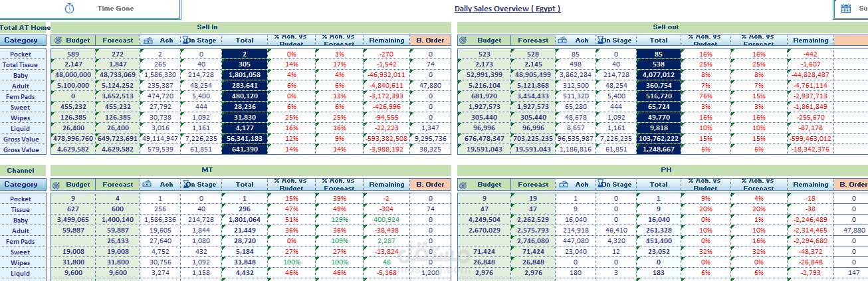
Task: Click the basket icon in Sell out Ach header
Action: point(562,41)
